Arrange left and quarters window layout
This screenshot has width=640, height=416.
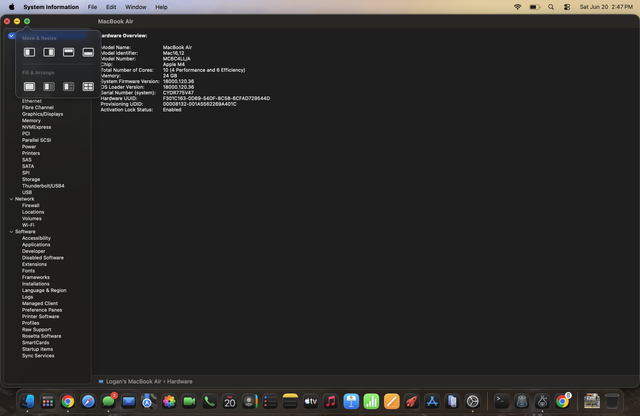tap(69, 87)
